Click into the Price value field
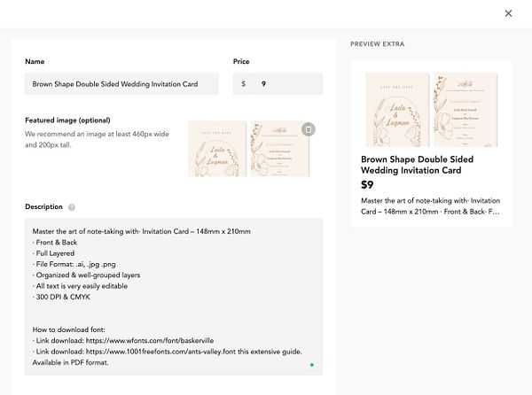Image resolution: width=532 pixels, height=395 pixels. [x=287, y=84]
